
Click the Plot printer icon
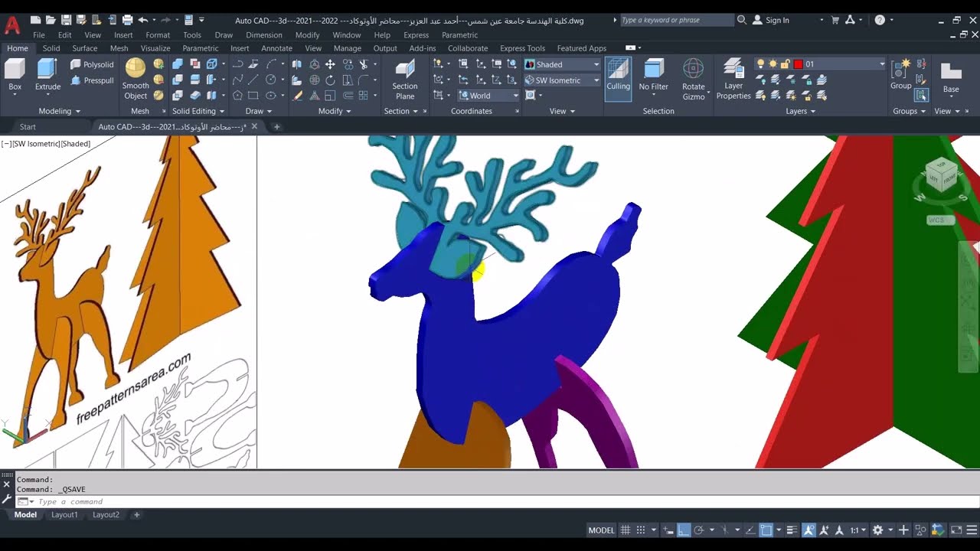click(x=127, y=20)
